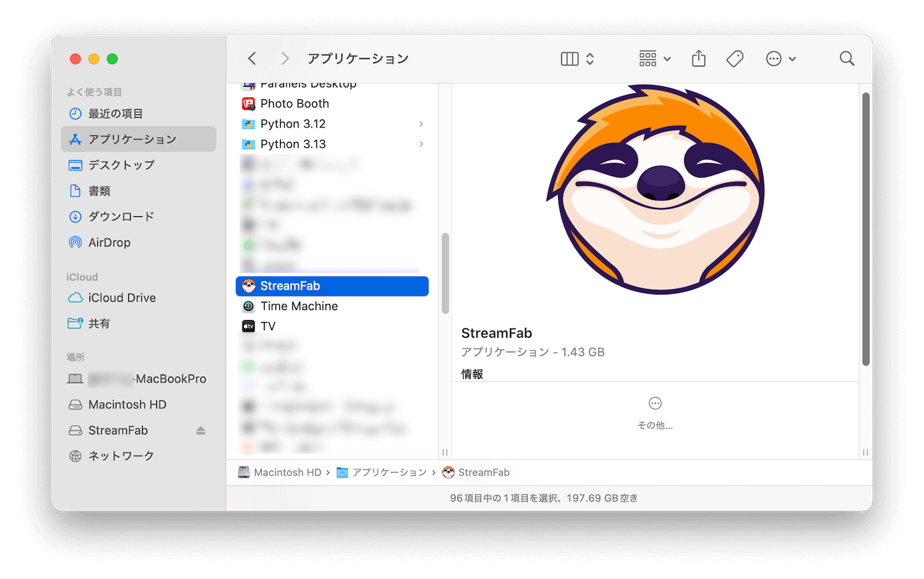Open ネットワーク in the sidebar
924x579 pixels.
click(x=138, y=456)
